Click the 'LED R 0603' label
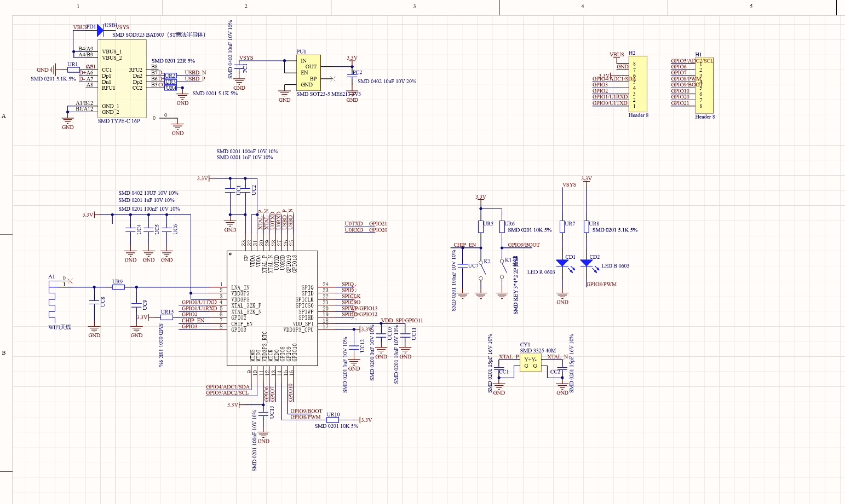The width and height of the screenshot is (845, 504). [x=541, y=272]
